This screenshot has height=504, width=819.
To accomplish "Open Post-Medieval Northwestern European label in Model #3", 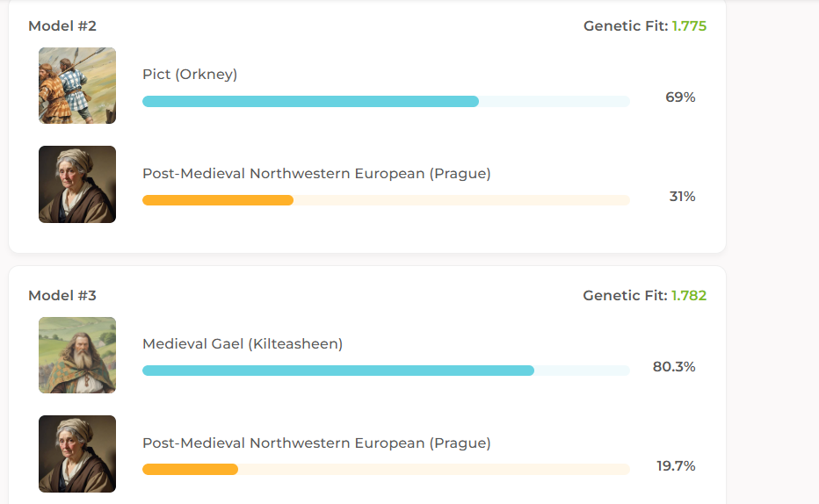I will pos(316,443).
